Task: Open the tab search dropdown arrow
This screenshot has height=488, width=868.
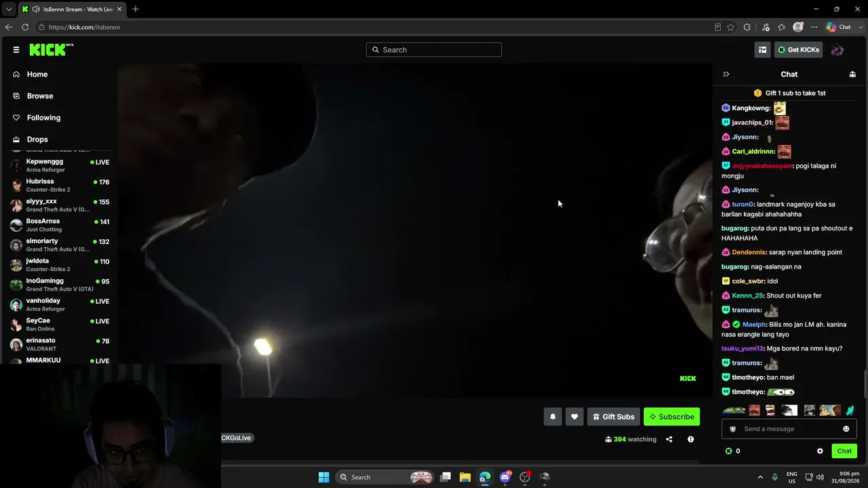Action: pyautogui.click(x=9, y=9)
